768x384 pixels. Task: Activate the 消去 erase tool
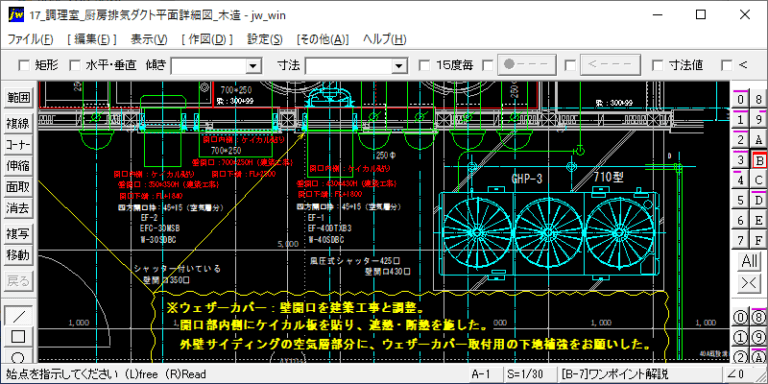point(18,208)
